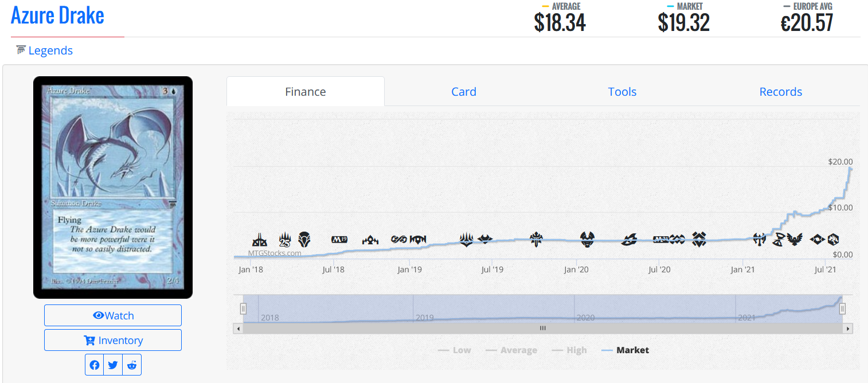This screenshot has height=383, width=868.
Task: Open the Tools tab
Action: coord(622,92)
